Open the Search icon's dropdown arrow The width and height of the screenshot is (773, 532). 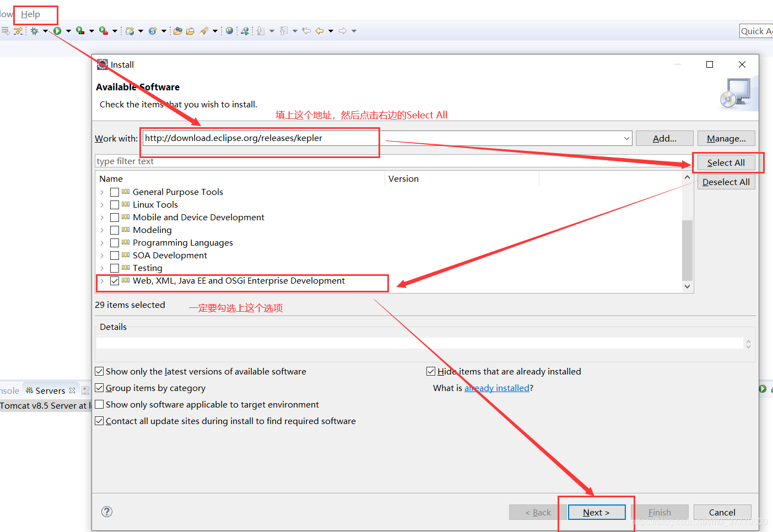click(215, 31)
